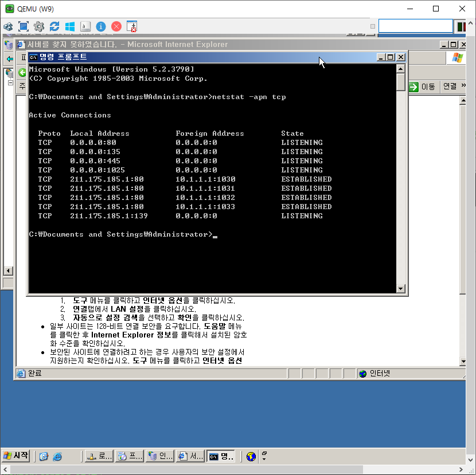Viewport: 476px width, 475px height.
Task: Click the green Back arrow in Internet Explorer
Action: (x=22, y=72)
